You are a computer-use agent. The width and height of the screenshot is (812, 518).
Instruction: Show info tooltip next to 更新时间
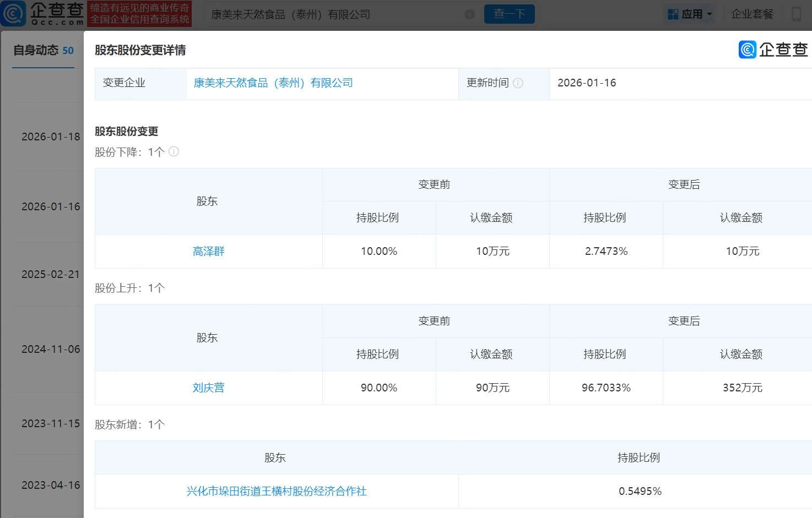click(518, 83)
